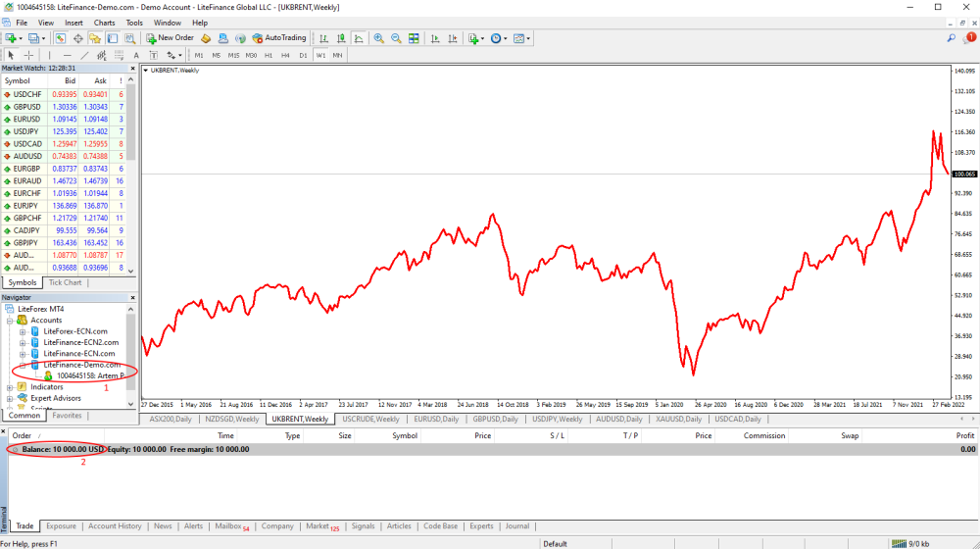Open the MetaEditor book icon
The width and height of the screenshot is (980, 549).
coord(206,38)
